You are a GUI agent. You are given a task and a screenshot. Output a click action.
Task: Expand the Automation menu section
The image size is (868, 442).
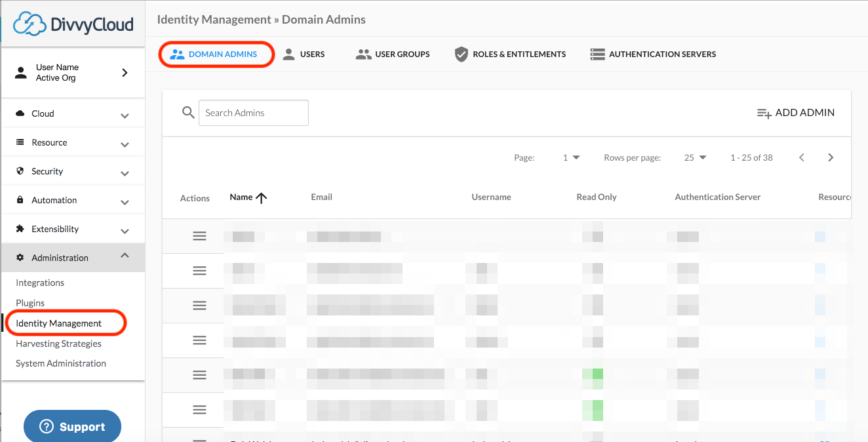[73, 200]
